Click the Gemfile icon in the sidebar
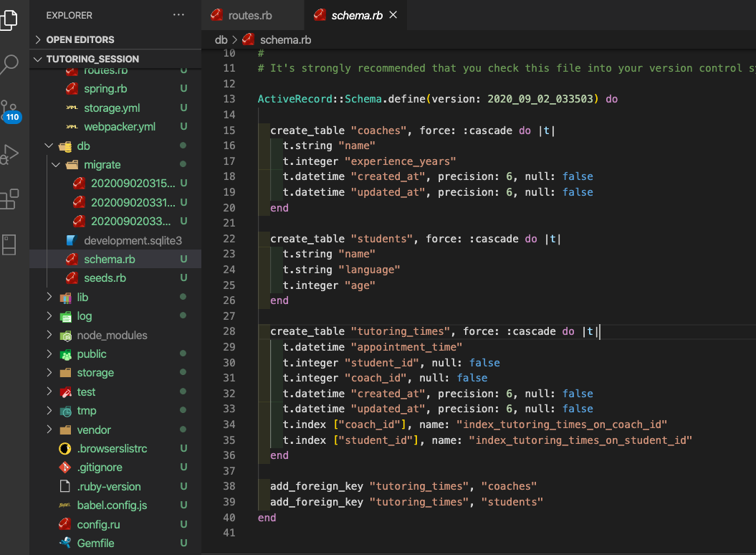 click(x=63, y=543)
